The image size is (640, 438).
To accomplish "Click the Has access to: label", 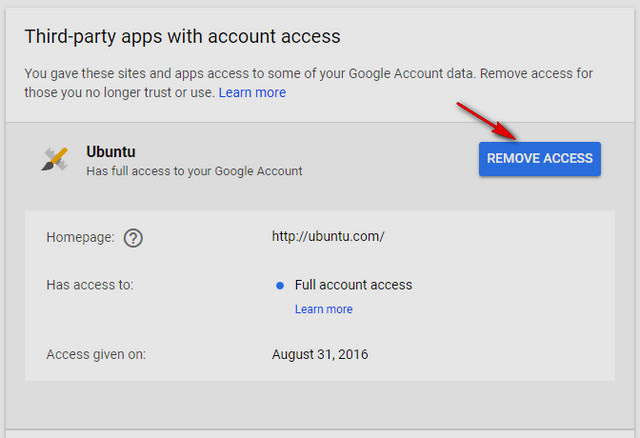I will [x=90, y=285].
